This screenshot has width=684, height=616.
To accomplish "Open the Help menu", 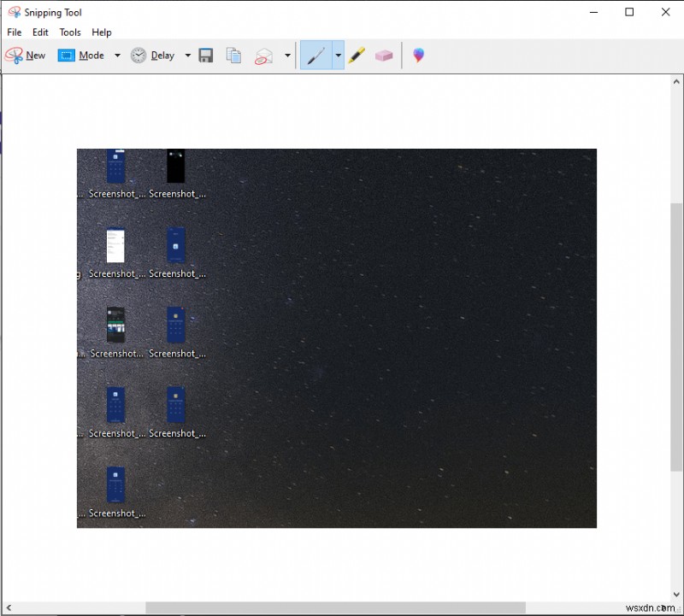I will tap(102, 32).
